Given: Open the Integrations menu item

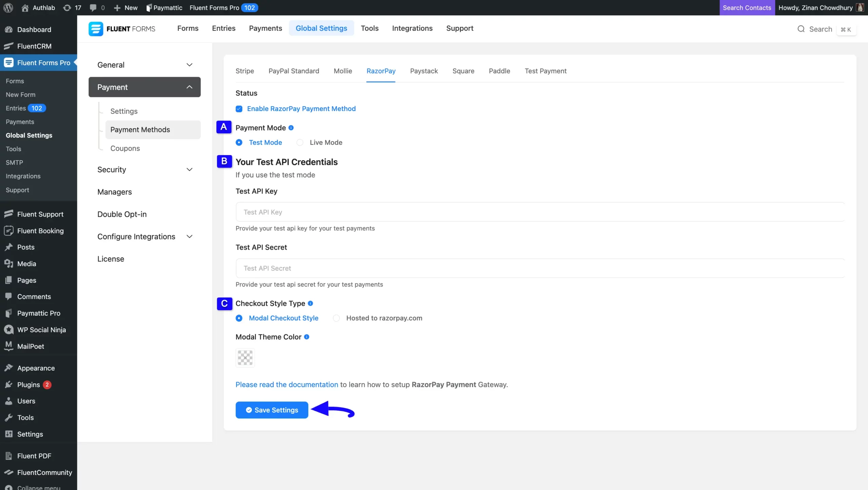Looking at the screenshot, I should point(412,28).
